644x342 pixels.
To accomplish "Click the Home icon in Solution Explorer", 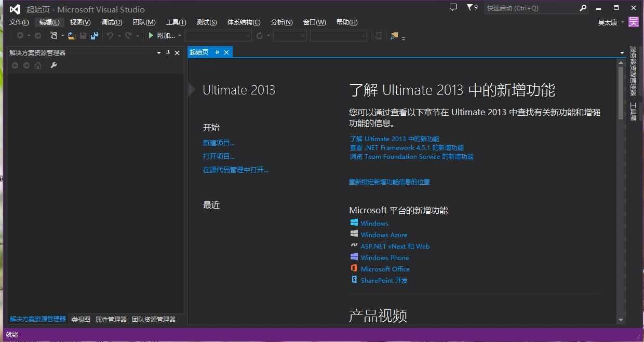I will [x=38, y=65].
